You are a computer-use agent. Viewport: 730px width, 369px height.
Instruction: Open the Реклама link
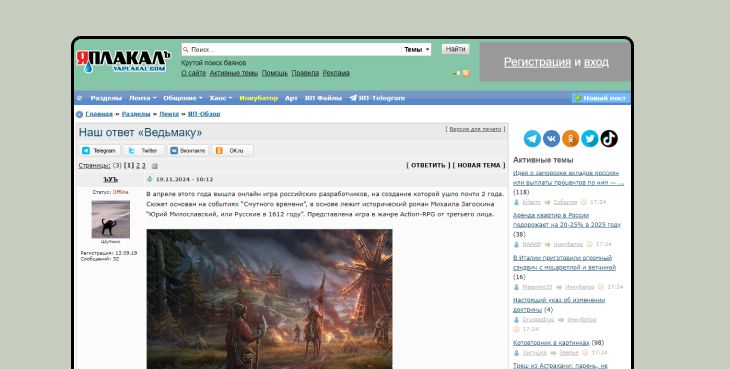click(336, 73)
